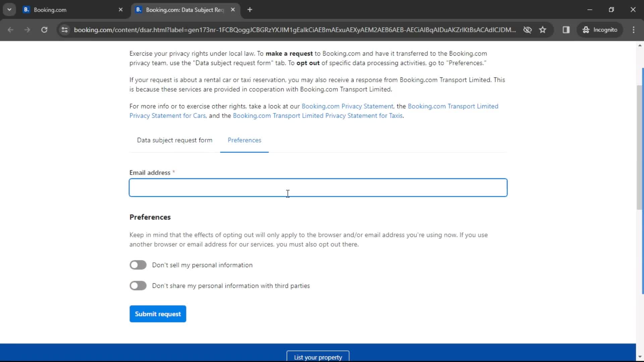Click the forward navigation arrow icon
Viewport: 644px width, 362px height.
click(x=26, y=29)
